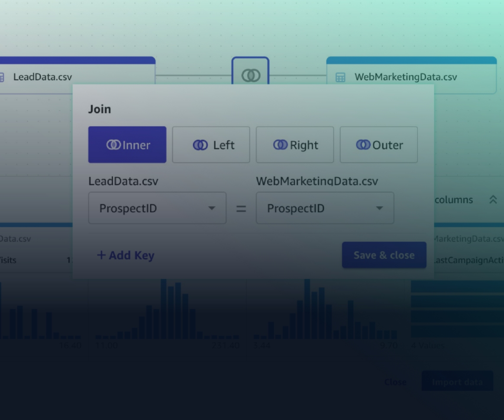Open WebMarketingData.csv ProspectID key dropdown

point(325,208)
